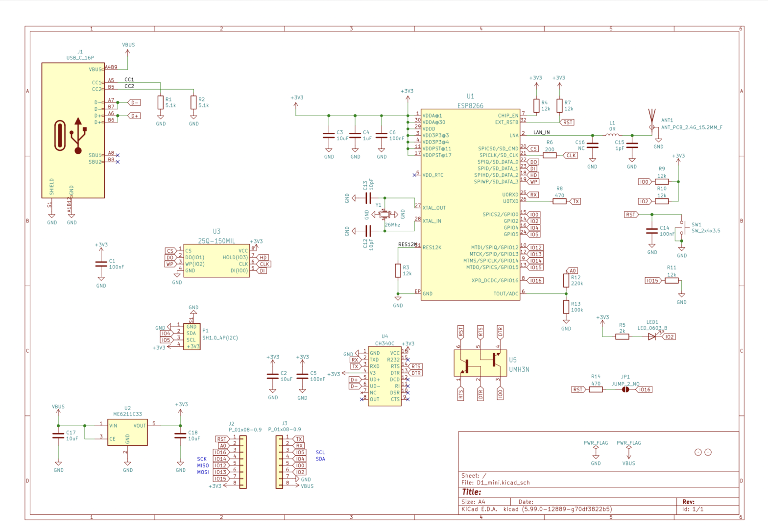Click capacitor C14 100nF on RST
This screenshot has width=768, height=532.
point(652,231)
